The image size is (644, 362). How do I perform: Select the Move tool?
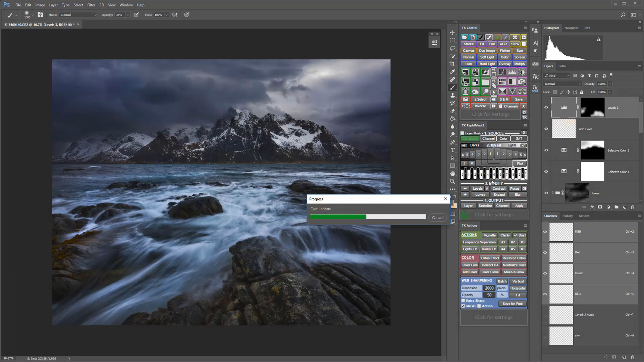pos(452,33)
